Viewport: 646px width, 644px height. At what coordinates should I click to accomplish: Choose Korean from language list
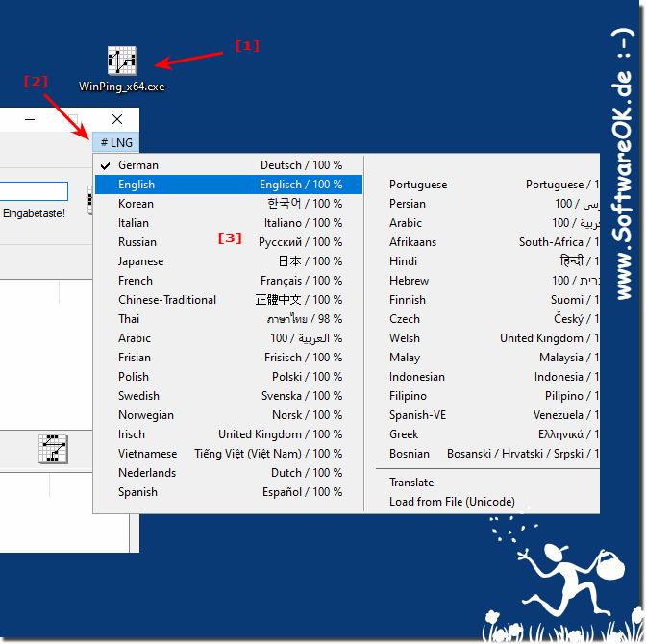[x=229, y=204]
